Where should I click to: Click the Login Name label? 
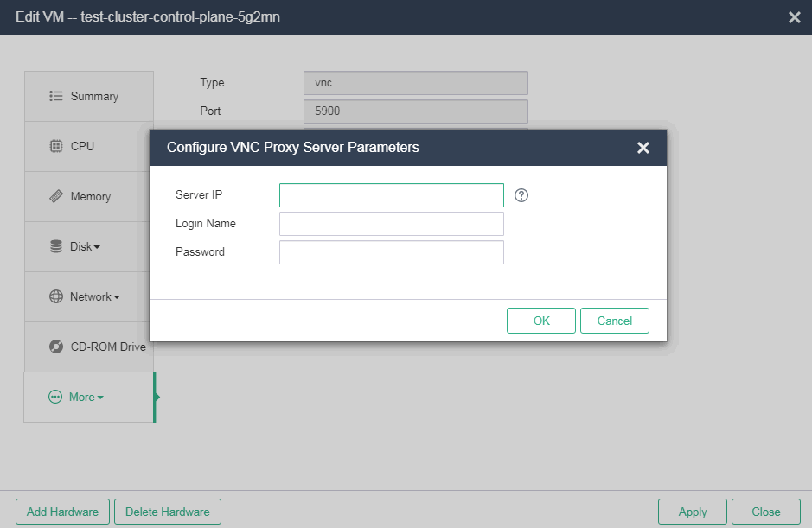[x=206, y=224]
